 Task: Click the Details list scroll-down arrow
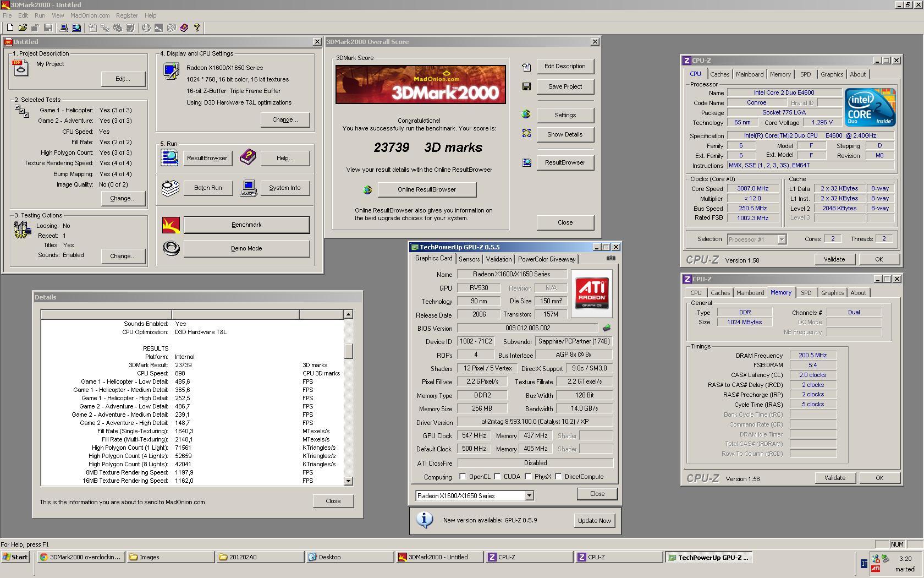[348, 481]
